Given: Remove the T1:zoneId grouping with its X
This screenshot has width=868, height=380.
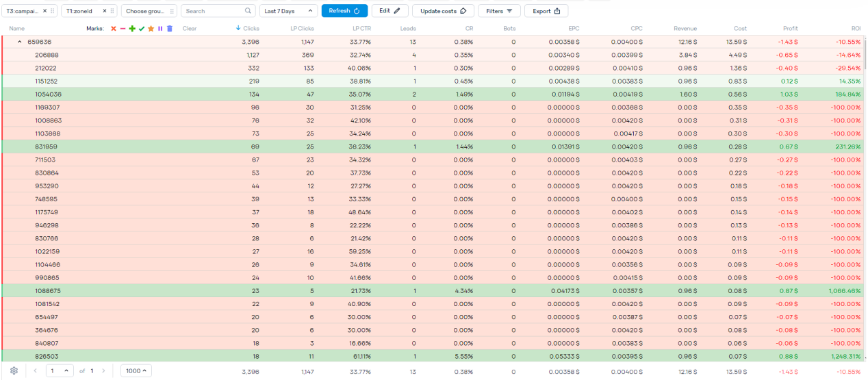Looking at the screenshot, I should tap(106, 11).
